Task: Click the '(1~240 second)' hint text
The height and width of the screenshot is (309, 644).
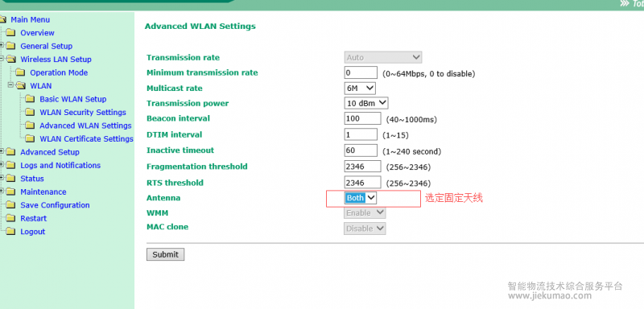Action: click(412, 152)
